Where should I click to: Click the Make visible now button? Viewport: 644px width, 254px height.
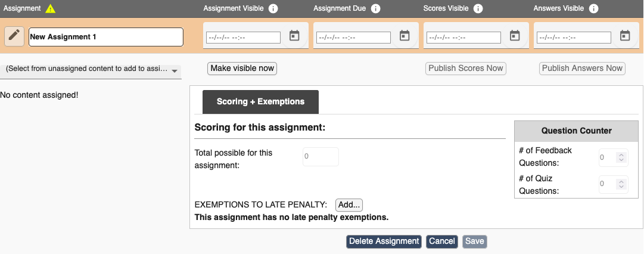coord(242,68)
